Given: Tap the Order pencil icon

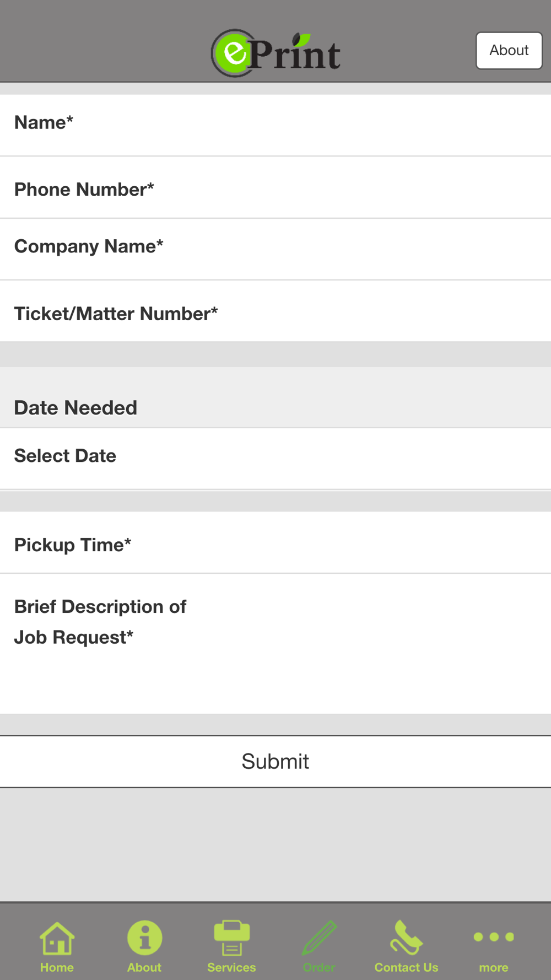Looking at the screenshot, I should pyautogui.click(x=319, y=938).
